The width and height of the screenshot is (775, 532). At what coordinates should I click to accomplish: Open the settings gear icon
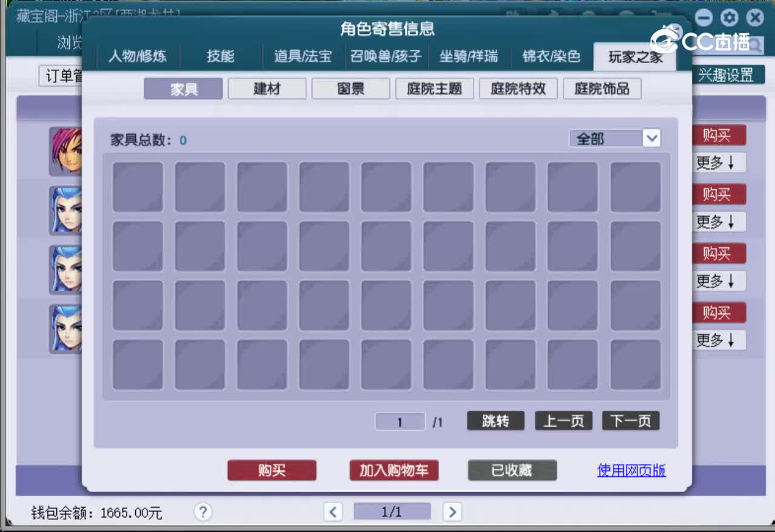point(728,19)
